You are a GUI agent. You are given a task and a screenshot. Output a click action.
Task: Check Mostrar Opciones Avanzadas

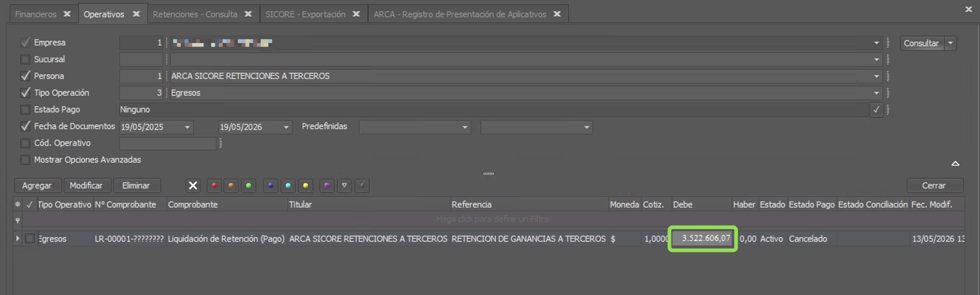[x=25, y=160]
